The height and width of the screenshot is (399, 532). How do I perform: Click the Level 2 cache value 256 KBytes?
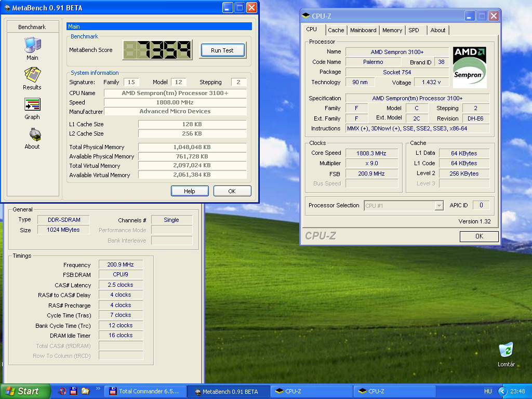(464, 174)
